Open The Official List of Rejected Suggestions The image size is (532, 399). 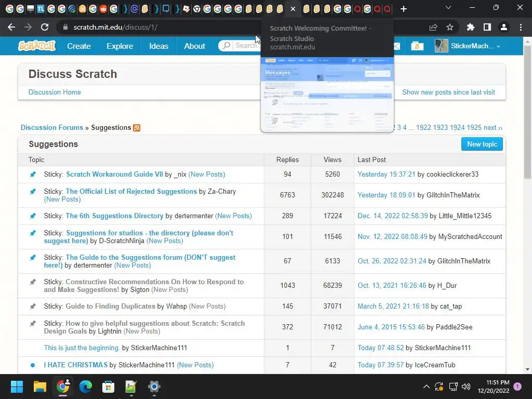[131, 191]
